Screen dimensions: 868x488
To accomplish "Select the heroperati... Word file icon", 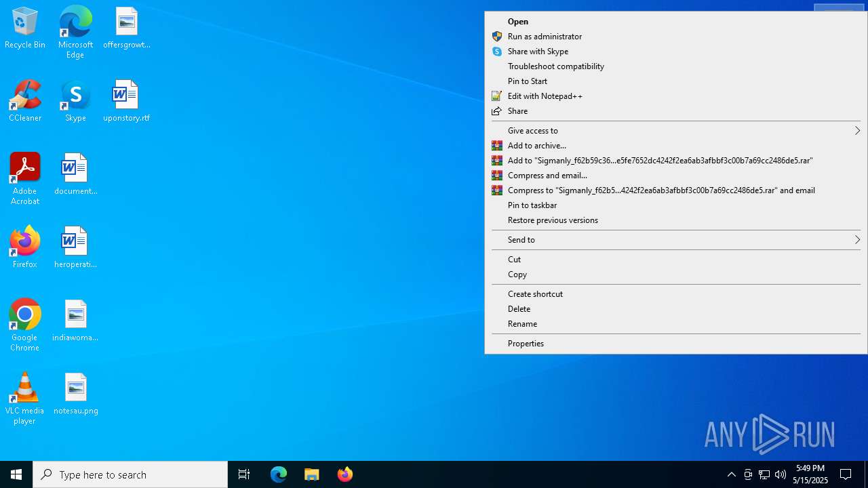I will 75,248.
